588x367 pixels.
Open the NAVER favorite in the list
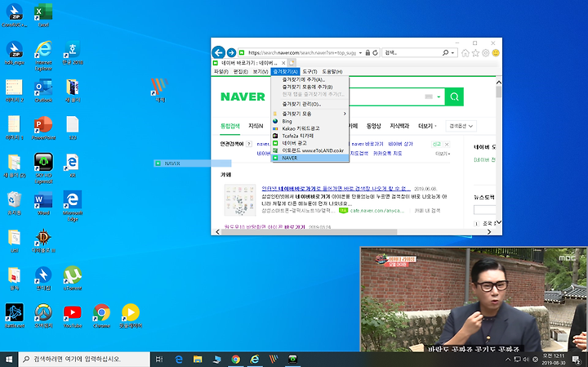click(x=310, y=158)
